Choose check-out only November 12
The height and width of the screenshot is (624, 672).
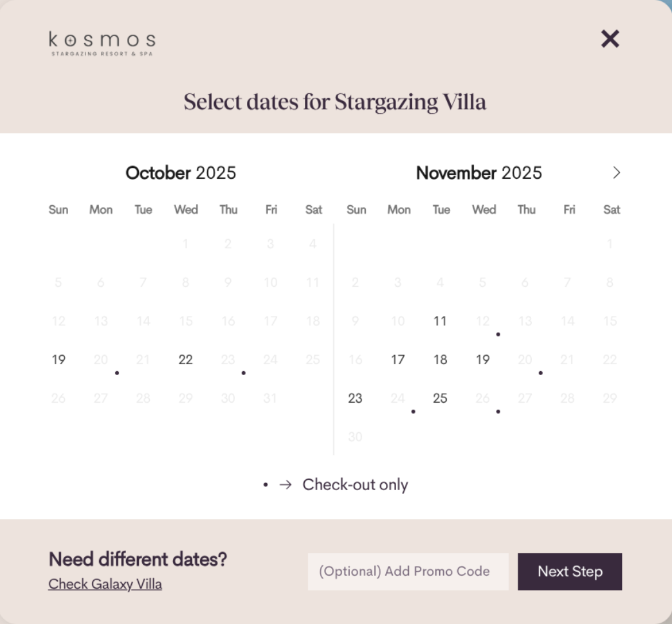point(483,321)
